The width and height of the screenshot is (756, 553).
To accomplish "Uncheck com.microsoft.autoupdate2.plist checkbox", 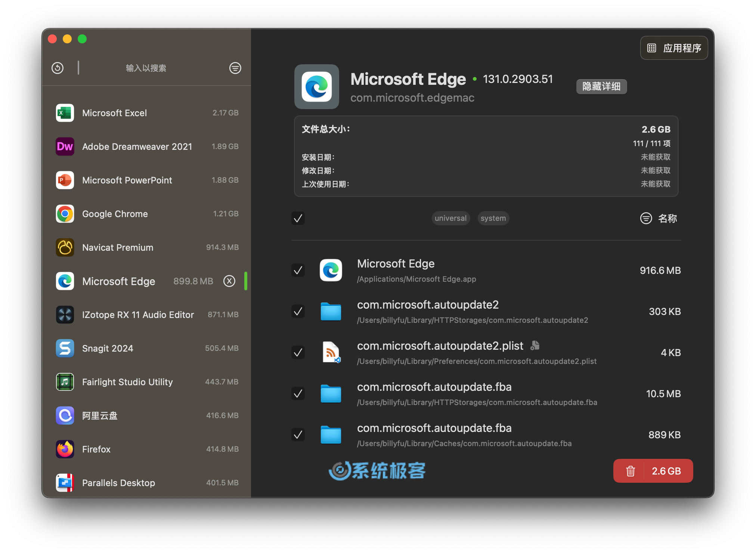I will (x=298, y=352).
